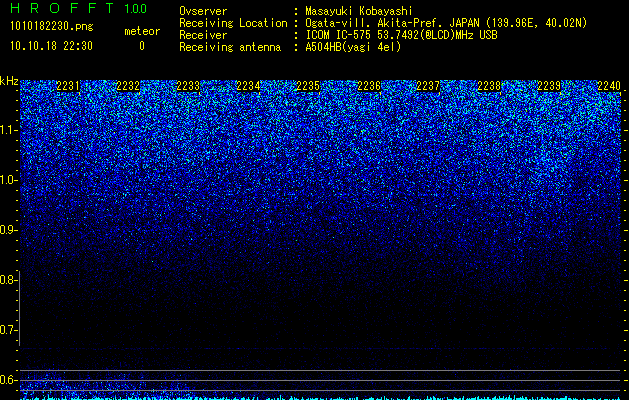Click the 2236 time marker
The width and height of the screenshot is (629, 400).
tap(369, 86)
